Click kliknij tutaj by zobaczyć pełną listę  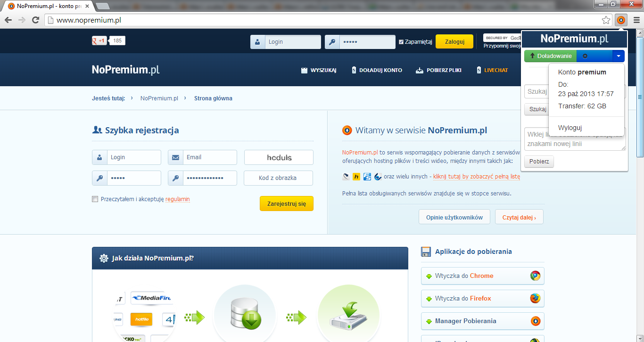(477, 177)
